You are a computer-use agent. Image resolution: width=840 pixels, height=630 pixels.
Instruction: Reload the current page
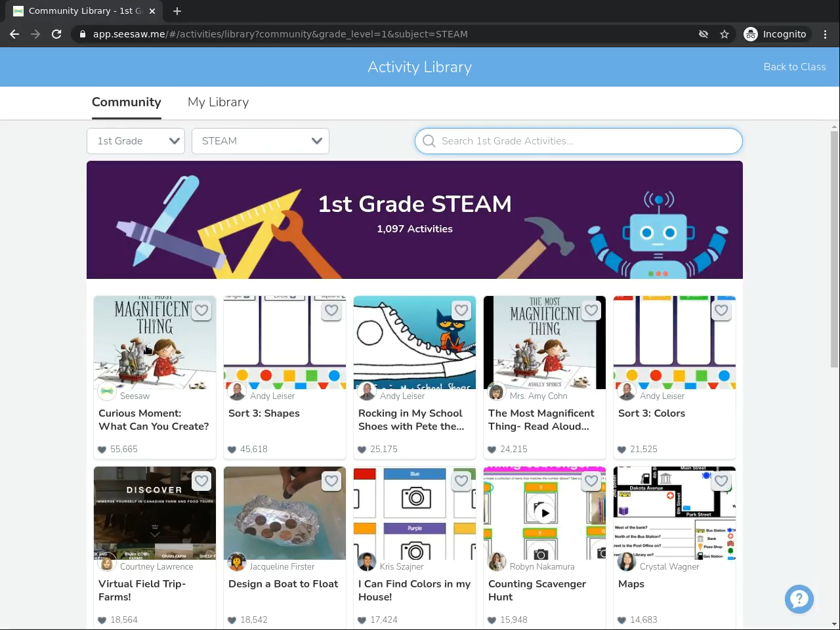56,34
